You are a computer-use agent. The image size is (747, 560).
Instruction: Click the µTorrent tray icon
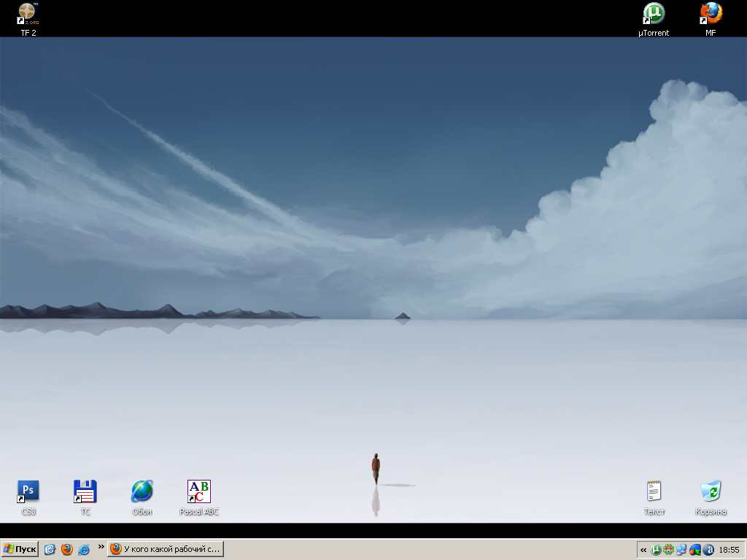(x=656, y=550)
